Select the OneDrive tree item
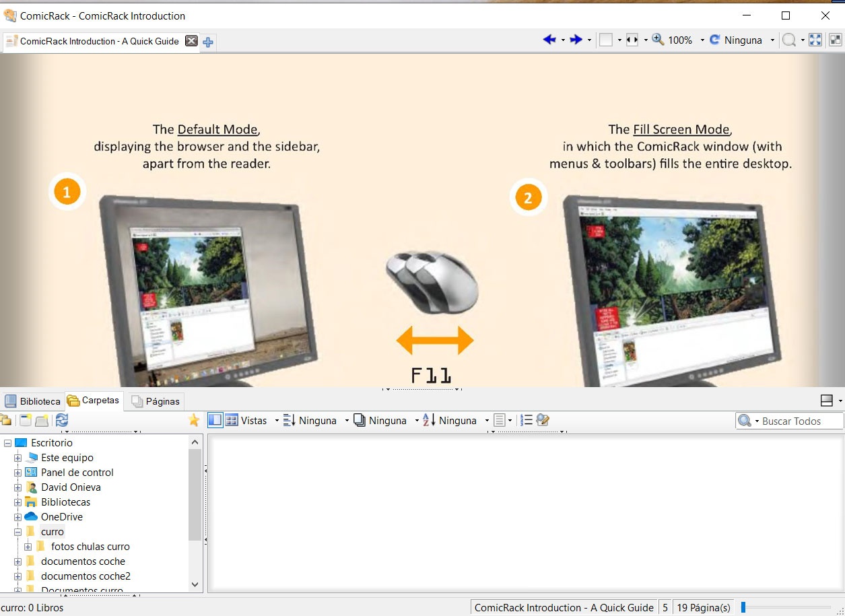Image resolution: width=845 pixels, height=616 pixels. pos(61,517)
